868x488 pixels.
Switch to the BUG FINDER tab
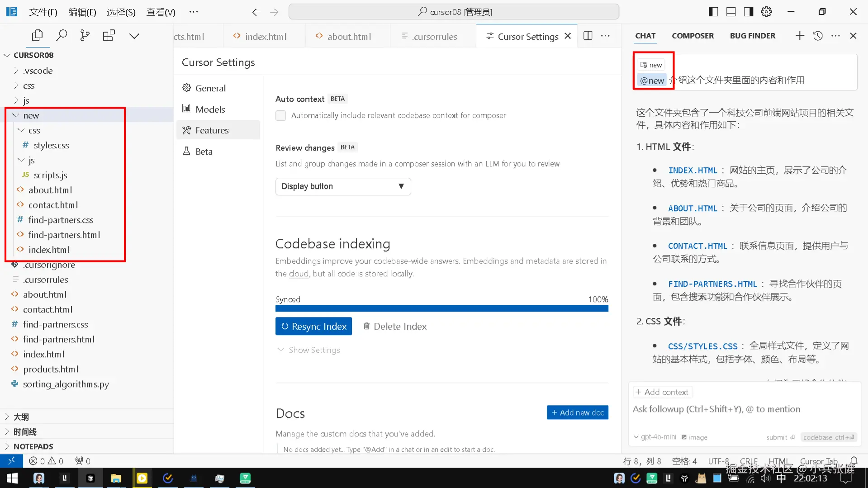pyautogui.click(x=752, y=36)
